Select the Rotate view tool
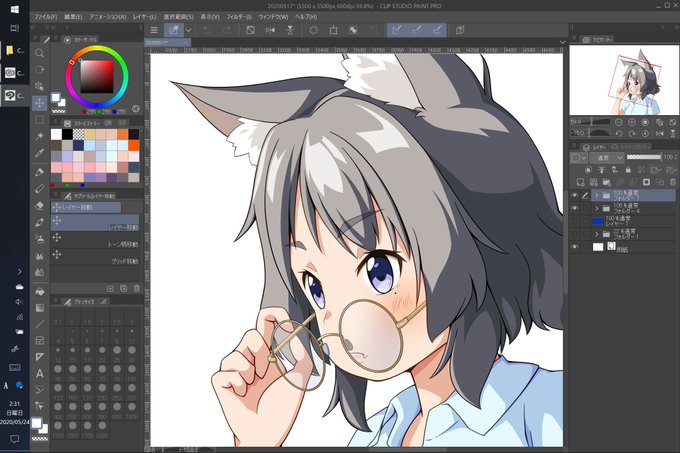 coord(39,69)
